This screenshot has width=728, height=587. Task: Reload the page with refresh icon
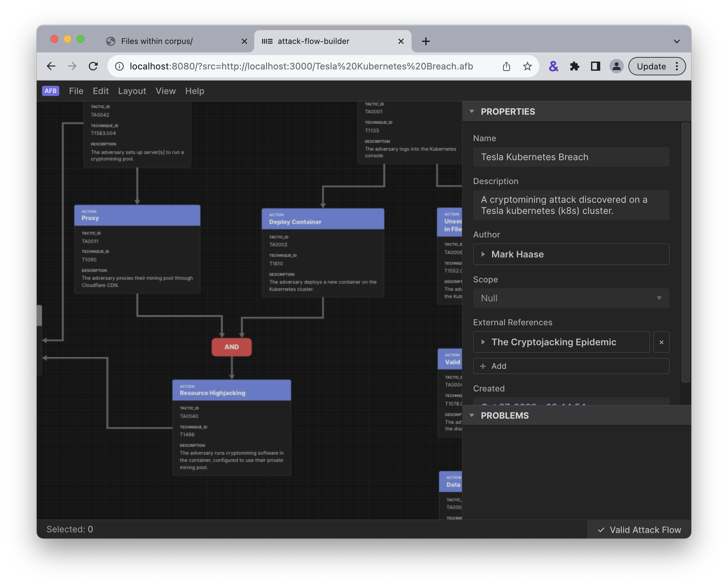pyautogui.click(x=93, y=66)
